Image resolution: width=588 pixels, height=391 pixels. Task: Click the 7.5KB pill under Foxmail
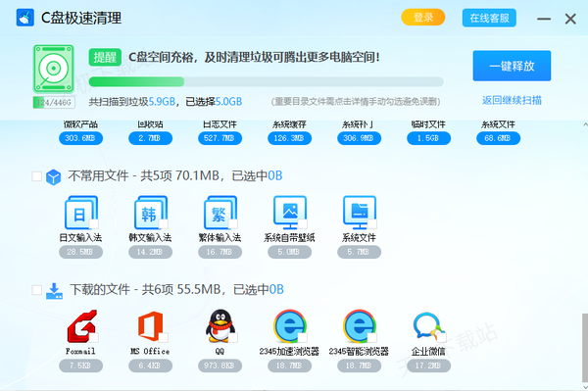point(80,366)
